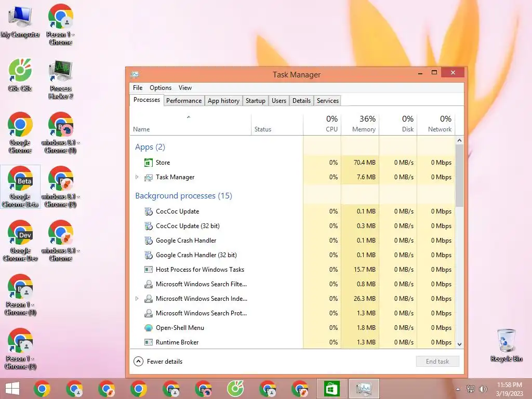
Task: Sort by the Memory column header
Action: [360, 124]
